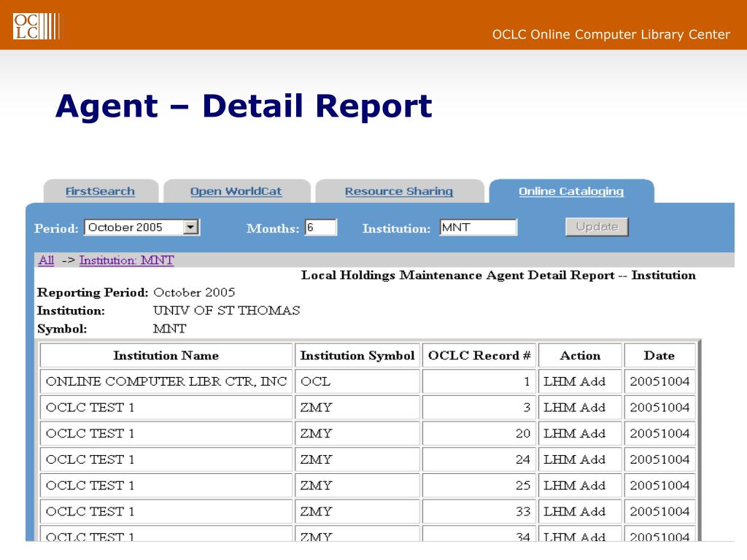Screen dimensions: 747x560
Task: Click the OCL institution symbol cell
Action: [357, 381]
